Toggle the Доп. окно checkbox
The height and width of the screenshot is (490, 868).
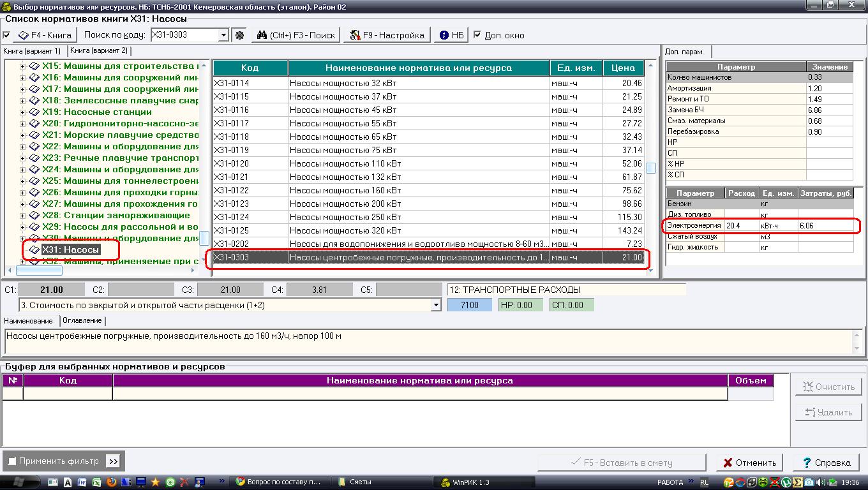[x=477, y=35]
